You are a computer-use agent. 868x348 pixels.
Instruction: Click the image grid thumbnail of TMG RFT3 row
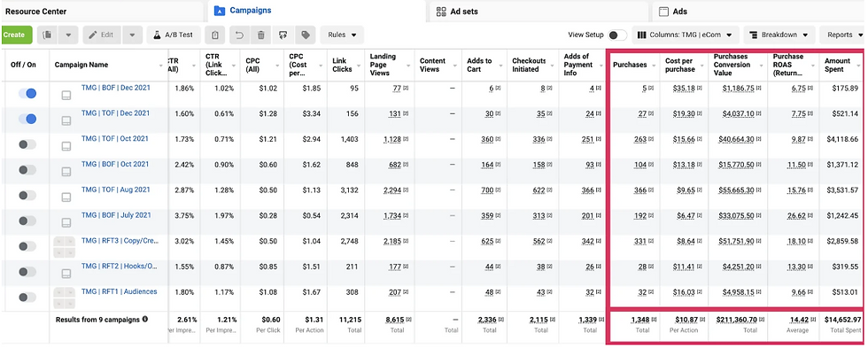(x=65, y=247)
